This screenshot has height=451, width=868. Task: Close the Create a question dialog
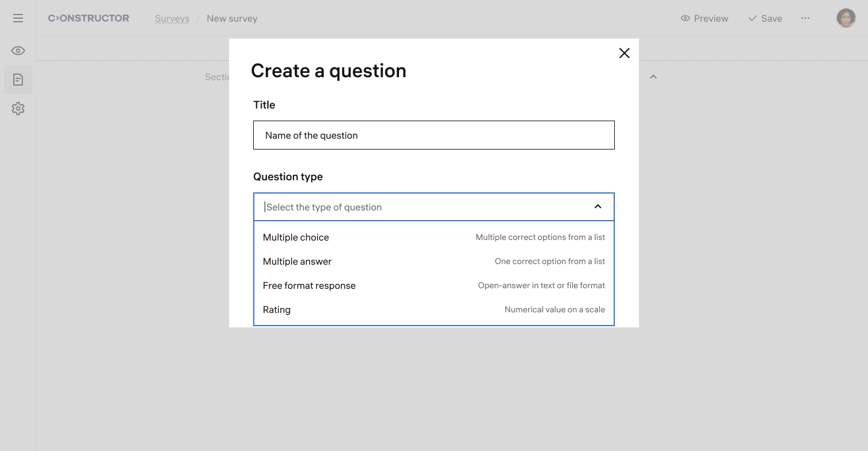(624, 53)
